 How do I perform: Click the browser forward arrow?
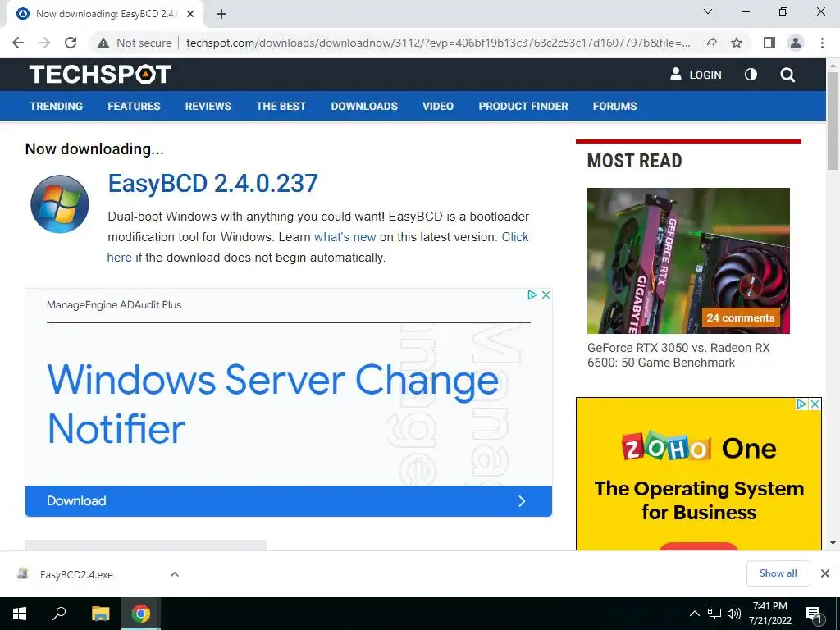click(44, 43)
